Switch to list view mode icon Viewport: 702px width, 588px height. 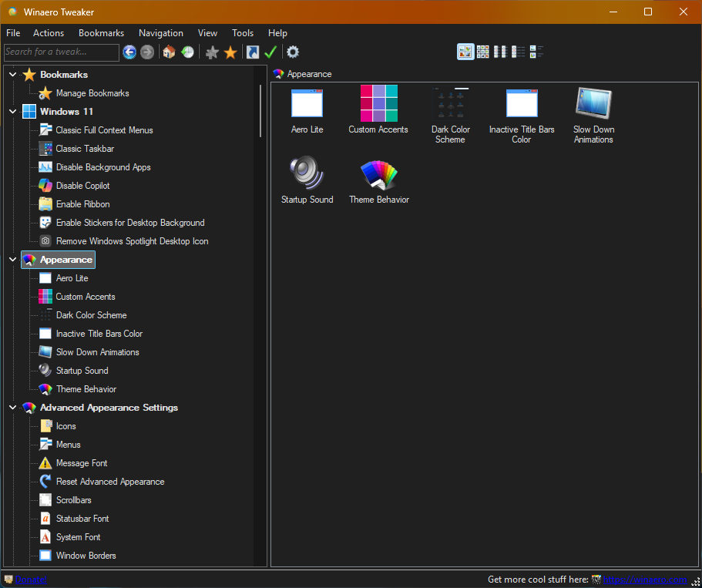518,52
